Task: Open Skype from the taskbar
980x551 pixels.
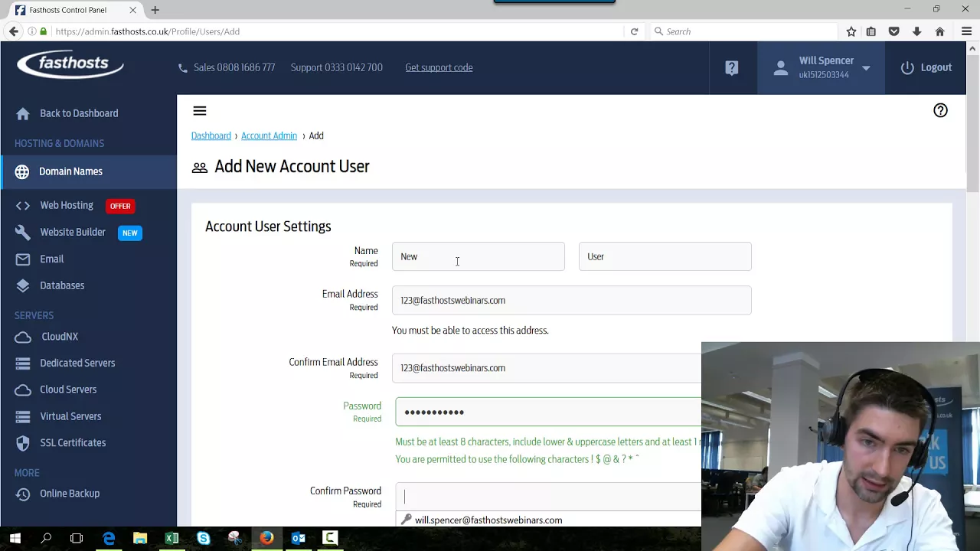Action: tap(203, 539)
